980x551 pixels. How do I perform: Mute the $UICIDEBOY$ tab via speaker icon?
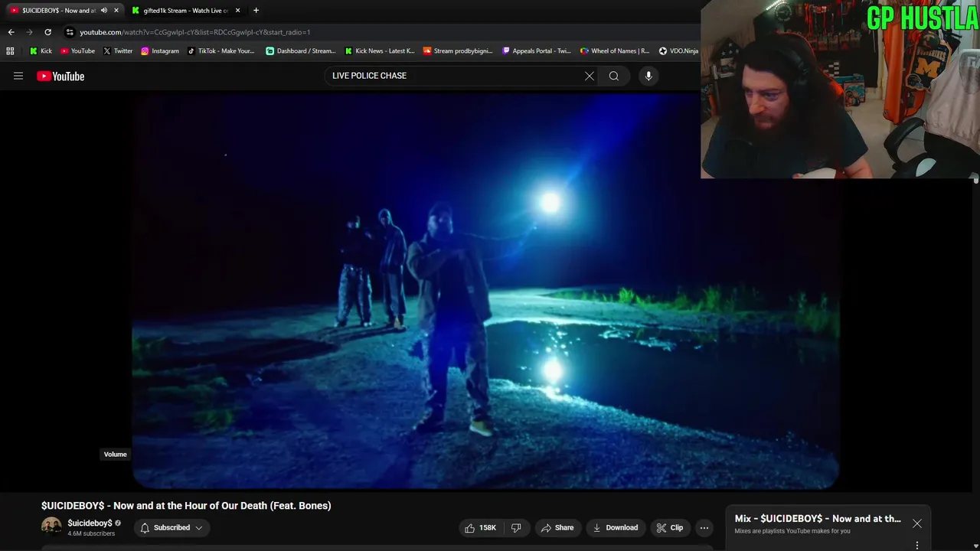pyautogui.click(x=104, y=11)
